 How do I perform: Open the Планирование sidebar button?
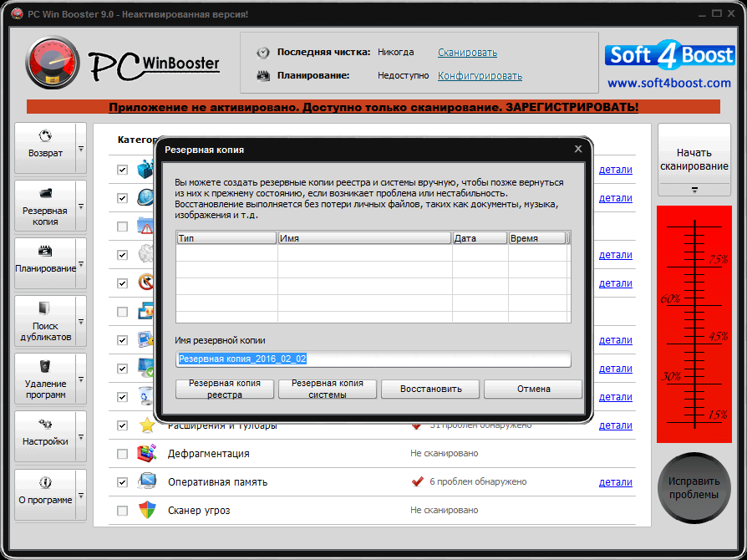pos(45,263)
